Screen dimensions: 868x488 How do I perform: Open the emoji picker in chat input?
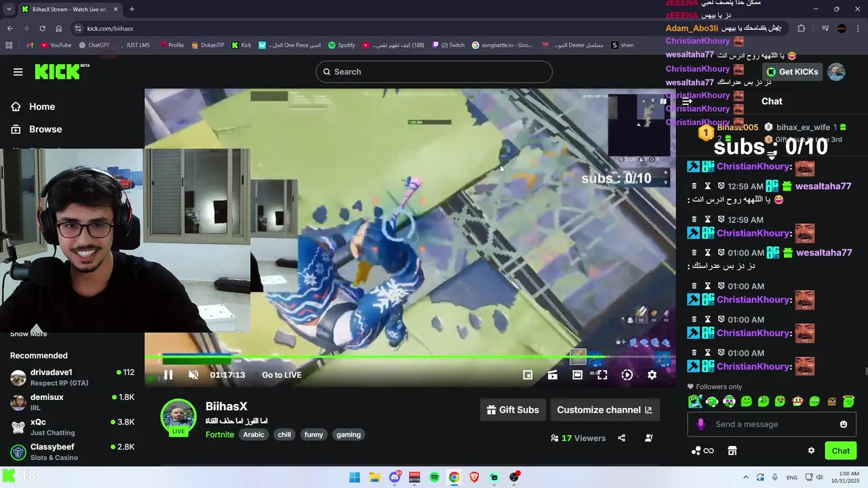[x=844, y=424]
